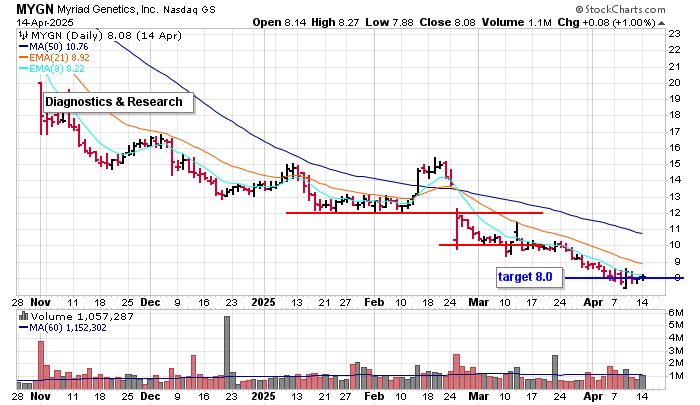The height and width of the screenshot is (405, 700).
Task: Click the target 8.0 annotation box
Action: pos(529,277)
